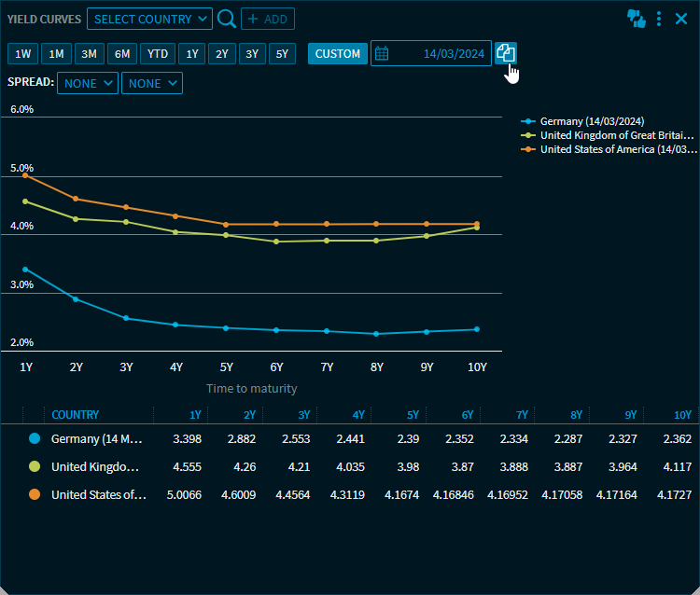Click Germany's blue color dot in table

[35, 438]
